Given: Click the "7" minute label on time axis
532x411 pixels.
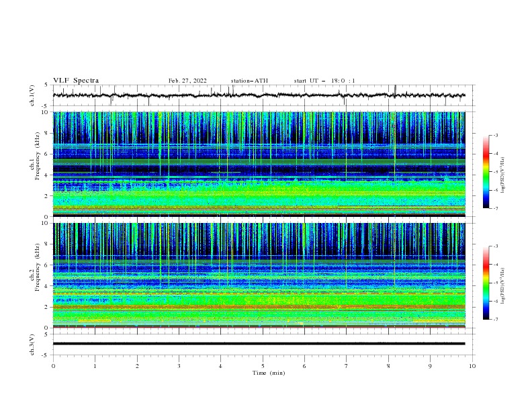Looking at the screenshot, I should (347, 366).
